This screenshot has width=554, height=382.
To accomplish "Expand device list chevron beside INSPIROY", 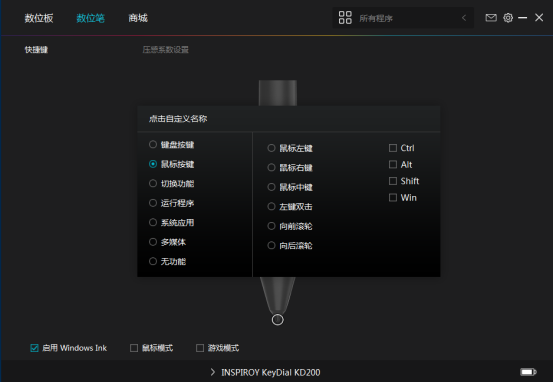I will pyautogui.click(x=212, y=372).
